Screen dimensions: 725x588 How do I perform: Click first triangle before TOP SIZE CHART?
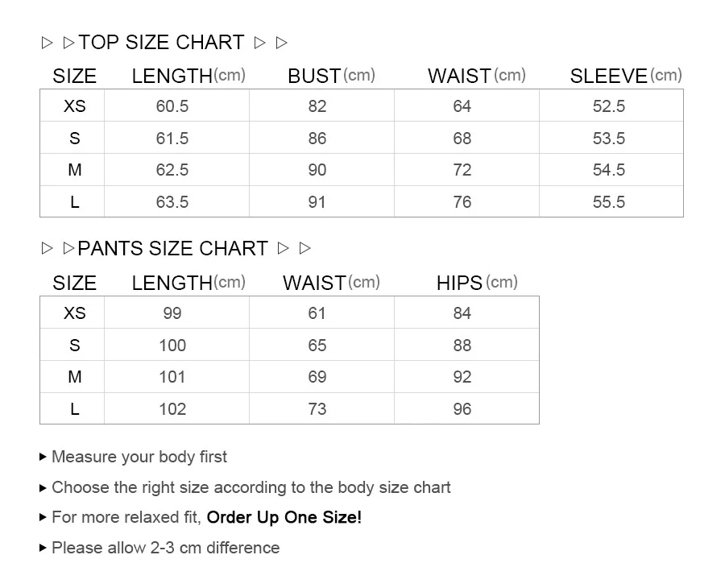[x=47, y=43]
